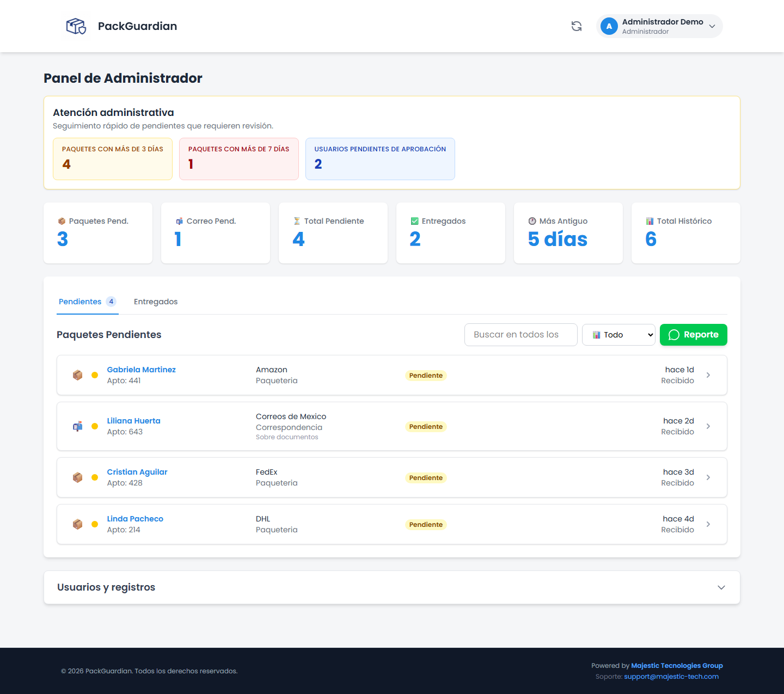Click the Pendiente badge on the DHL package
Viewport: 784px width, 694px height.
click(x=426, y=524)
